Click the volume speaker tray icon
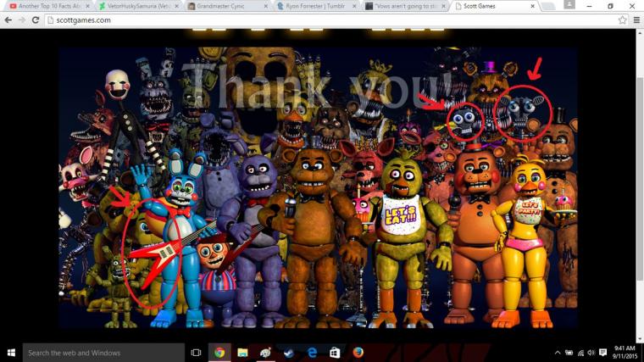 click(x=591, y=353)
